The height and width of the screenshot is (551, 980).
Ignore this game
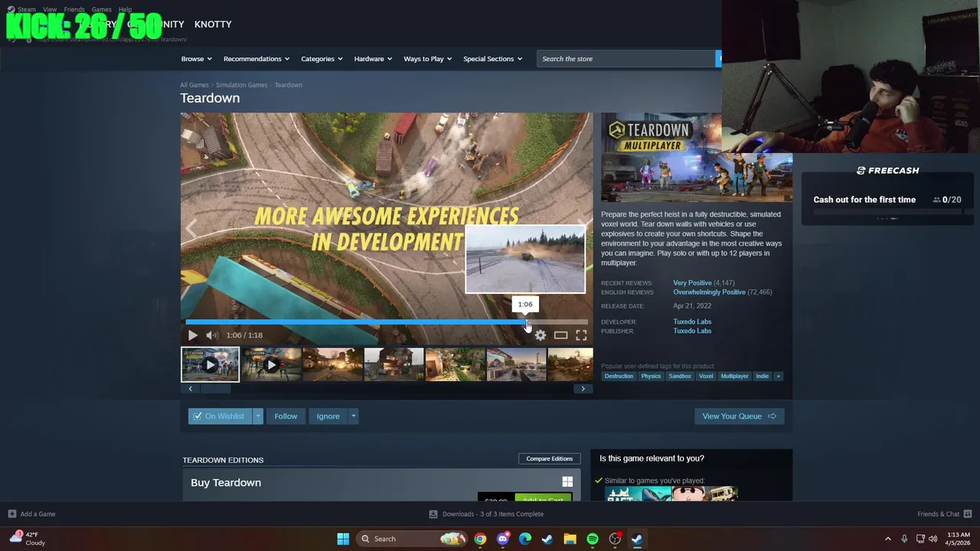click(328, 416)
